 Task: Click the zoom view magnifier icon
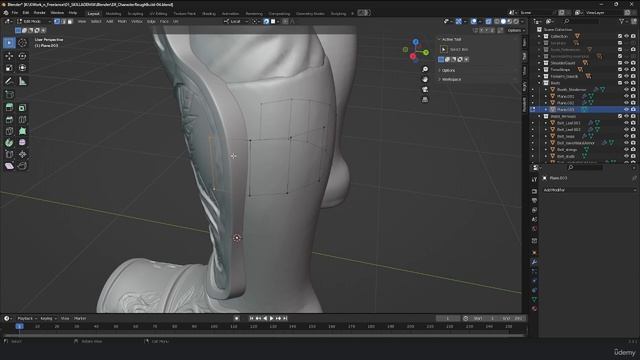425,69
